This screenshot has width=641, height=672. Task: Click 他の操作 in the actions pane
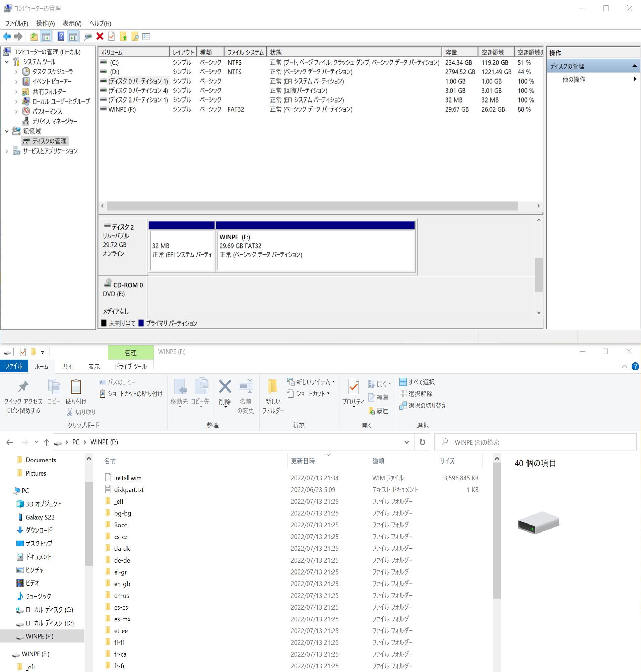(x=574, y=79)
